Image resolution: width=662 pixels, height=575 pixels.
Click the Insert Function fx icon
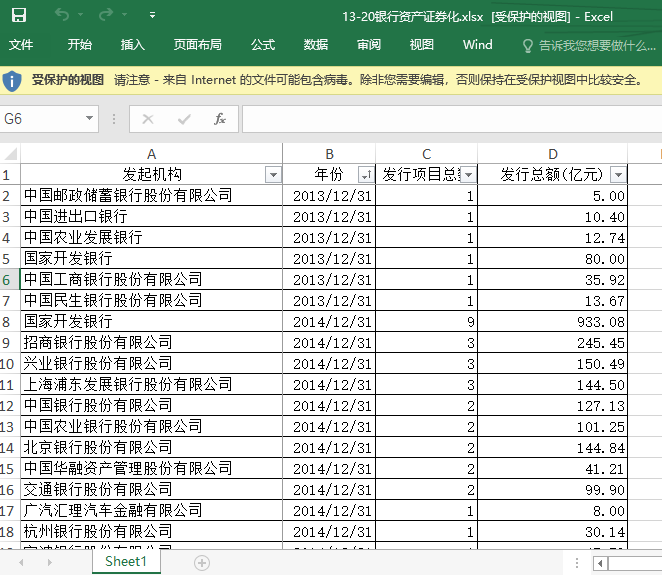click(x=220, y=119)
